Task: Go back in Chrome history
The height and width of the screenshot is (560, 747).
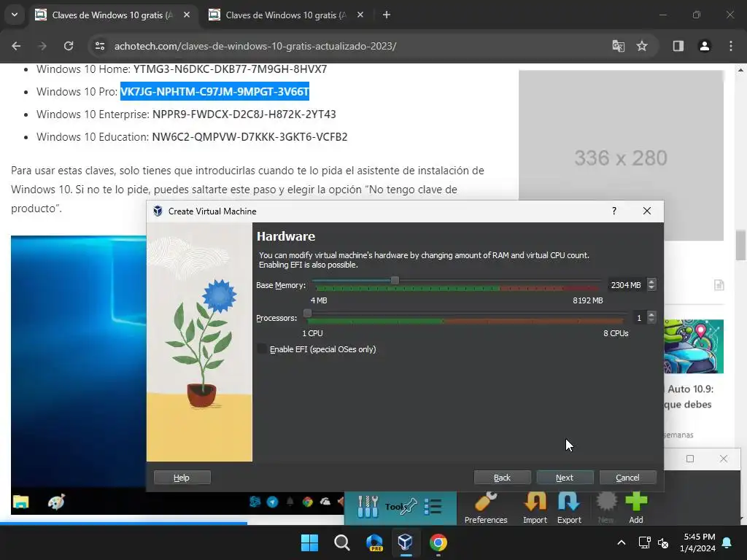Action: pos(16,46)
